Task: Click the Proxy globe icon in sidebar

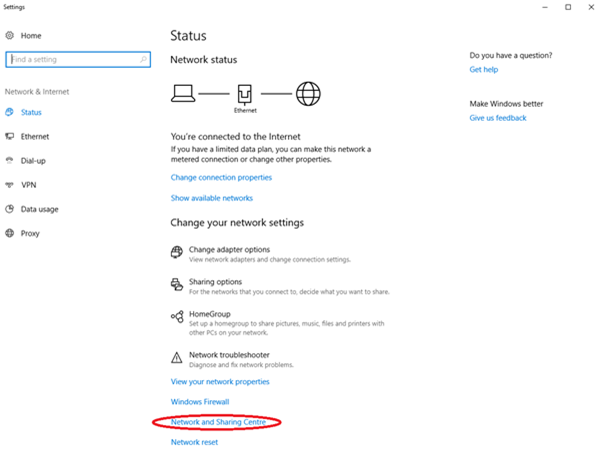Action: pos(10,233)
